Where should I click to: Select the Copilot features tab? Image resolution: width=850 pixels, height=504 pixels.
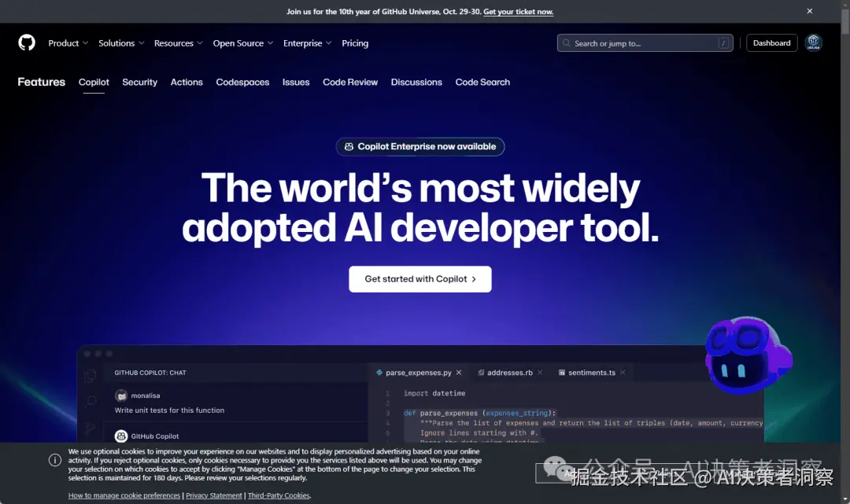click(94, 83)
